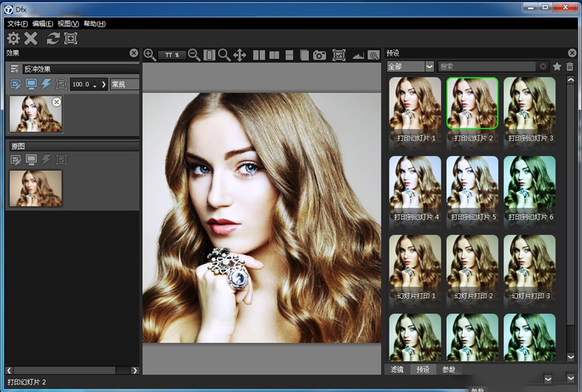Click the zoom out magnifier icon
This screenshot has height=392, width=582.
pyautogui.click(x=194, y=55)
